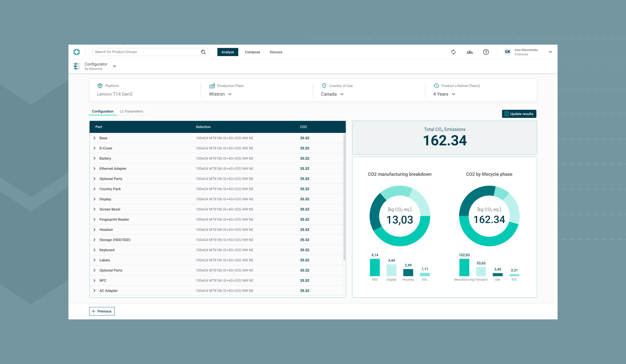
Task: Click the Makersite logo icon
Action: (77, 52)
